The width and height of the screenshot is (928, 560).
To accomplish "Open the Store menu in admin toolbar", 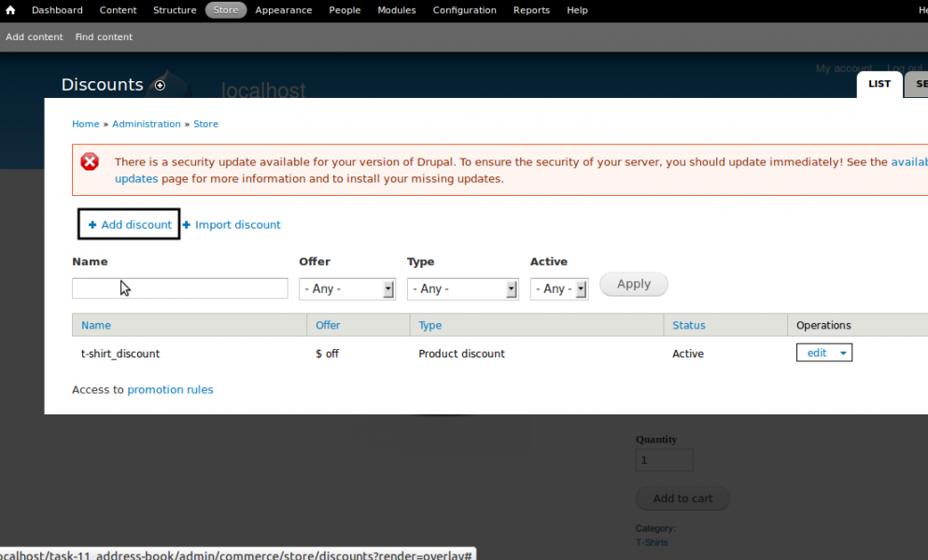I will [226, 10].
